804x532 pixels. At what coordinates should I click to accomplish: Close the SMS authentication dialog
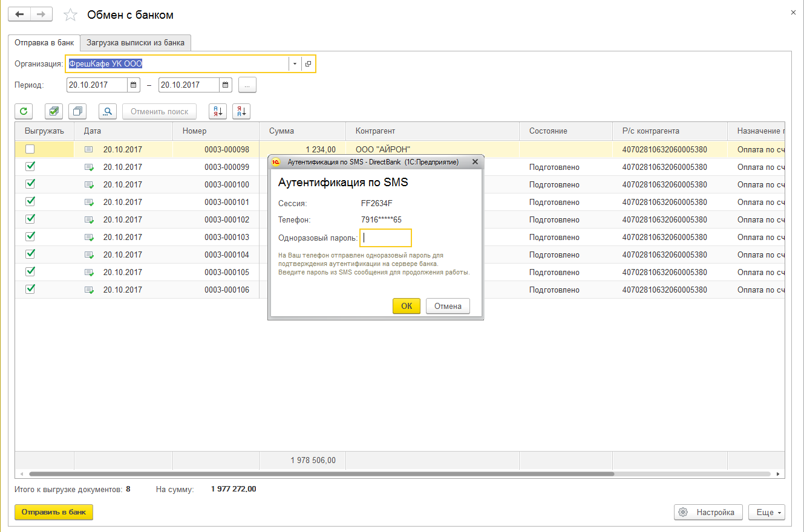[475, 161]
